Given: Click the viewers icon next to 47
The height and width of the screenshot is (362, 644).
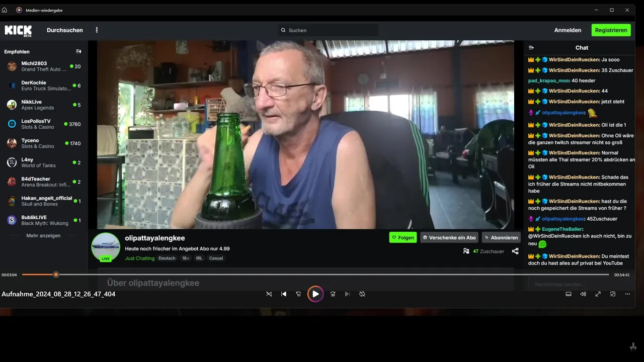Looking at the screenshot, I should [x=466, y=251].
